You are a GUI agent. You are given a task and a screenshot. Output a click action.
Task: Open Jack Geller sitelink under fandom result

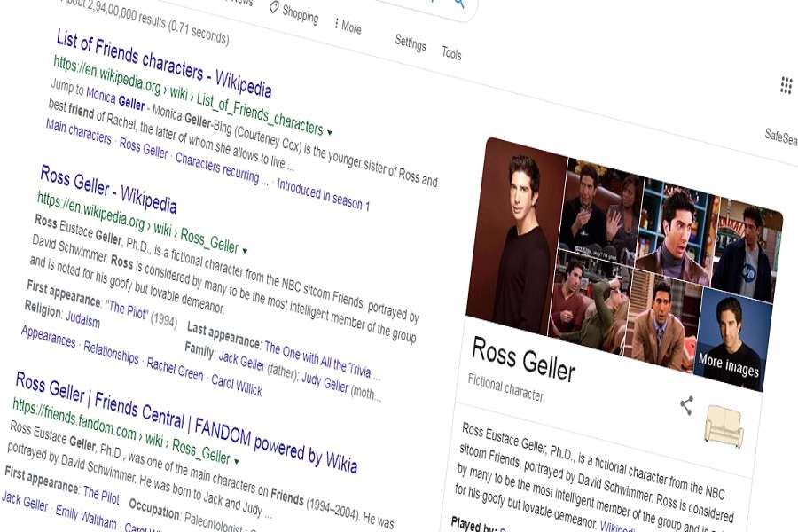coord(25,500)
